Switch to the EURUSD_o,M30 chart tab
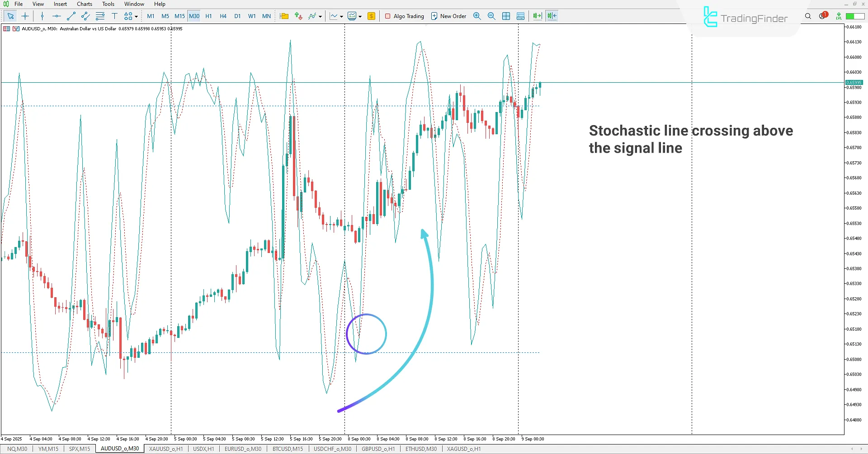 pos(243,449)
